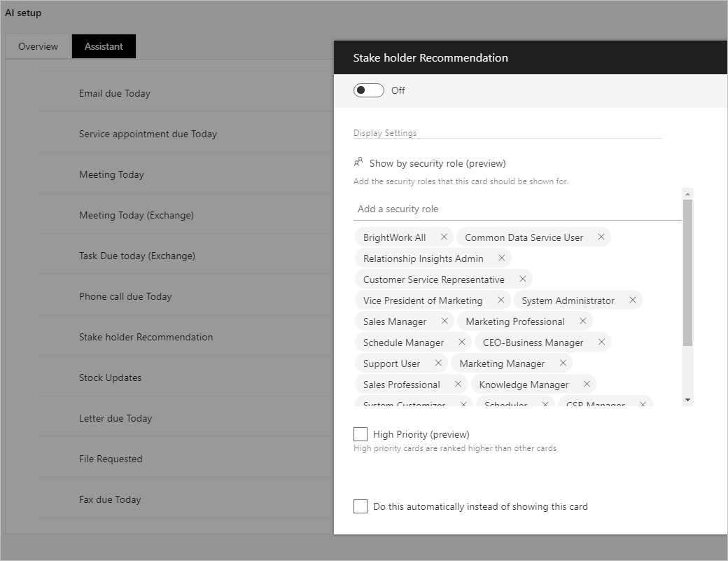The width and height of the screenshot is (728, 561).
Task: Click the Stake holder Recommendation panel title
Action: pyautogui.click(x=430, y=57)
